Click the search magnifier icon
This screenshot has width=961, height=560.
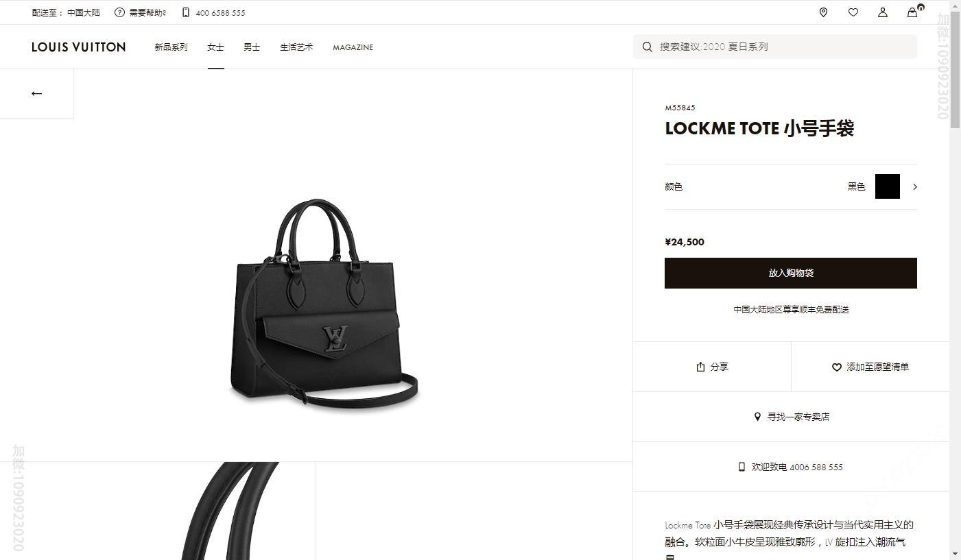pos(647,47)
